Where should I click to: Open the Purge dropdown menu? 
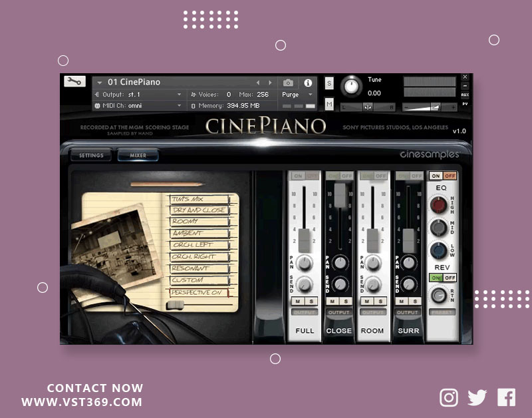[x=297, y=95]
